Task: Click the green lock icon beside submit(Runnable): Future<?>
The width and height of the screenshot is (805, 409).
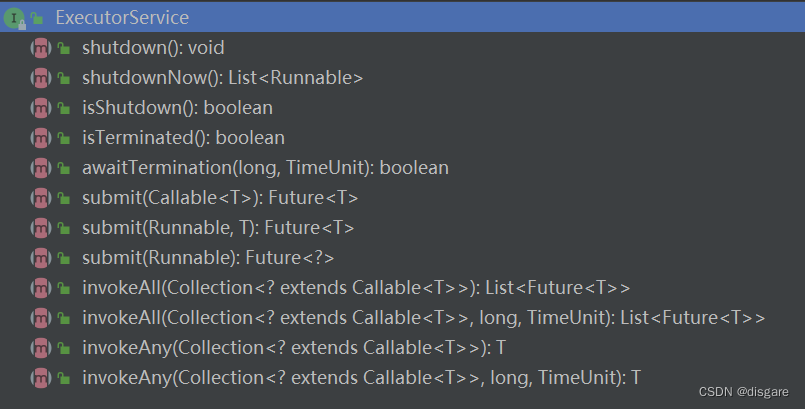Action: pyautogui.click(x=63, y=258)
